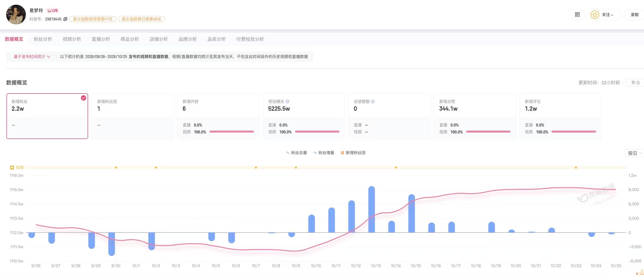Open the 品类分析 tab
Image resolution: width=644 pixels, height=275 pixels.
pyautogui.click(x=217, y=39)
